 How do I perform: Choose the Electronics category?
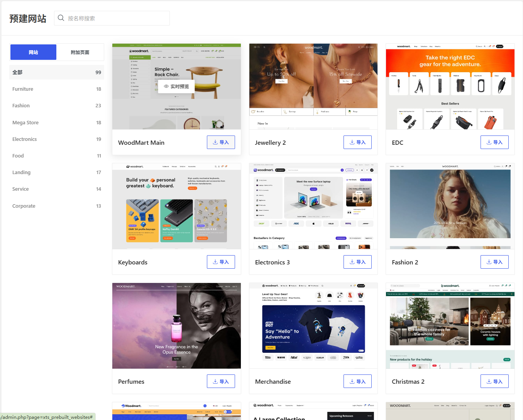[57, 139]
